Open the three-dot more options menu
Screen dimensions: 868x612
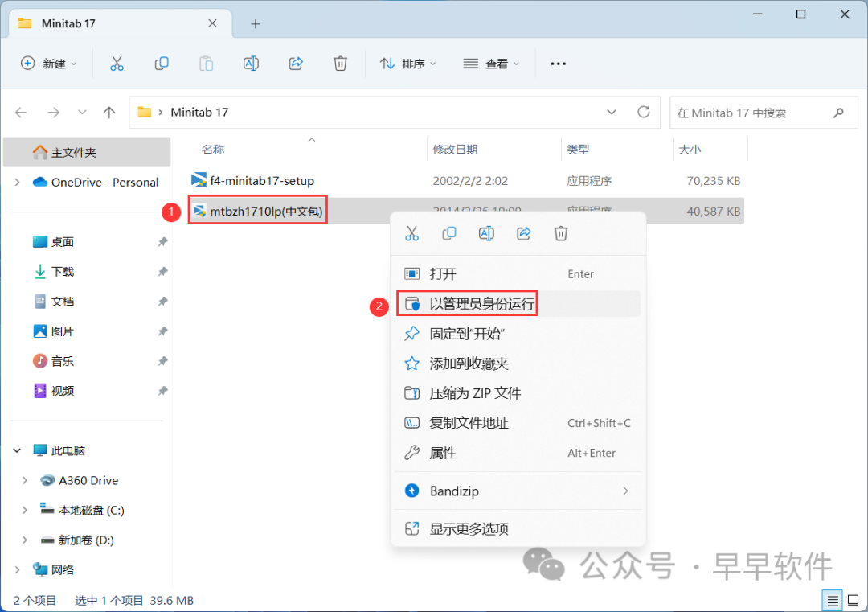coord(558,64)
